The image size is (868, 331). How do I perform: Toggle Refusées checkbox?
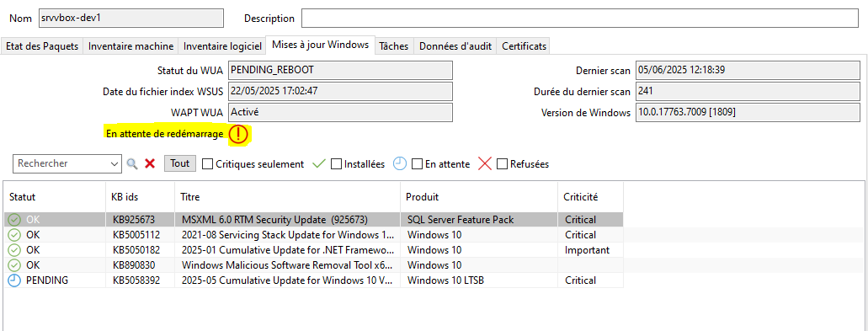pos(502,164)
